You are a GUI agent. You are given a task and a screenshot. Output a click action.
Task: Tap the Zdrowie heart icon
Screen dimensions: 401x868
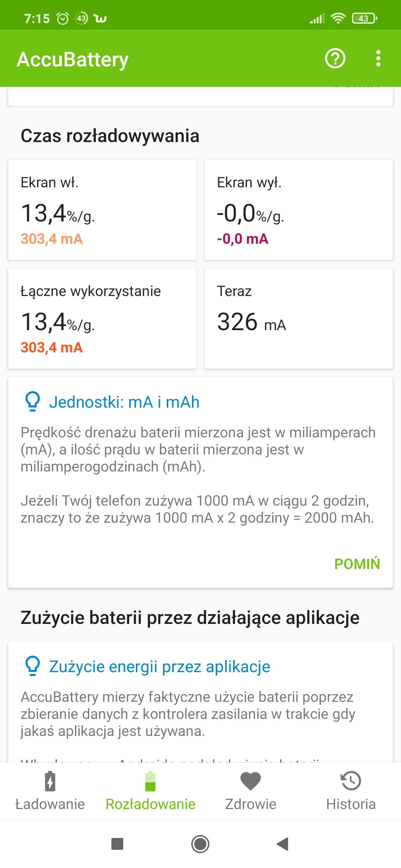pos(251,781)
